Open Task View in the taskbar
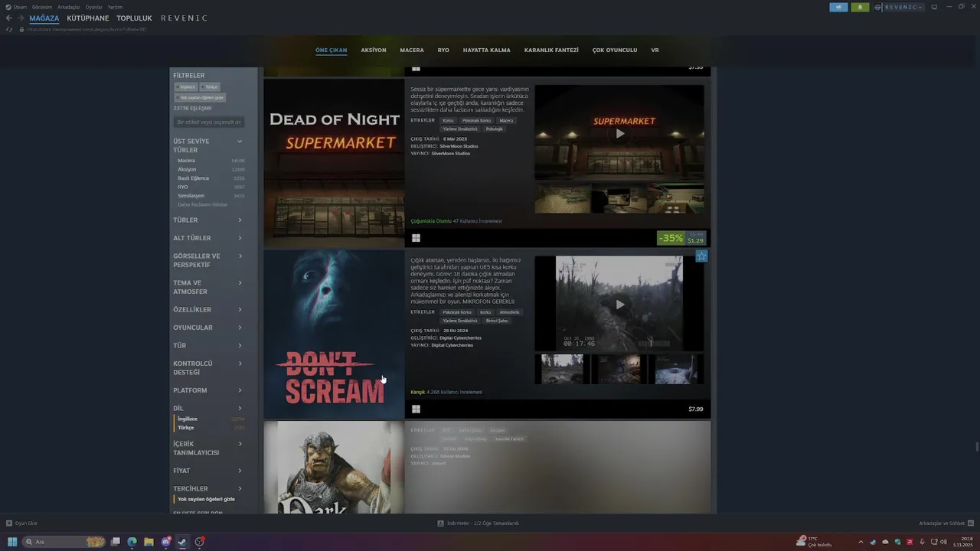Image resolution: width=980 pixels, height=551 pixels. pyautogui.click(x=115, y=542)
